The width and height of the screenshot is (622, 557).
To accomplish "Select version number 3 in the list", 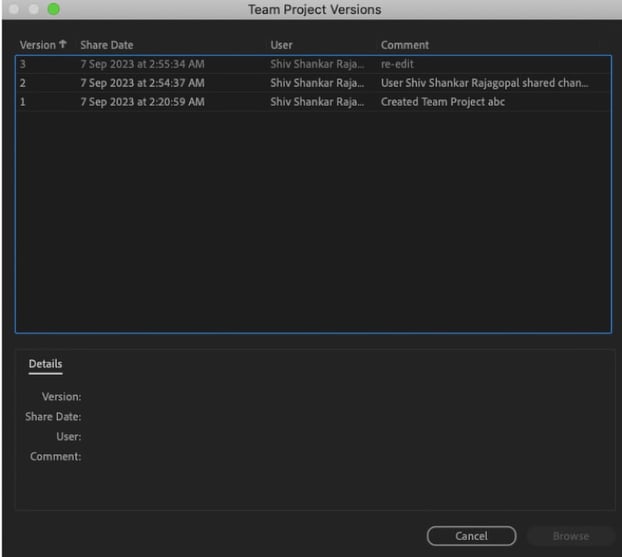I will [23, 64].
